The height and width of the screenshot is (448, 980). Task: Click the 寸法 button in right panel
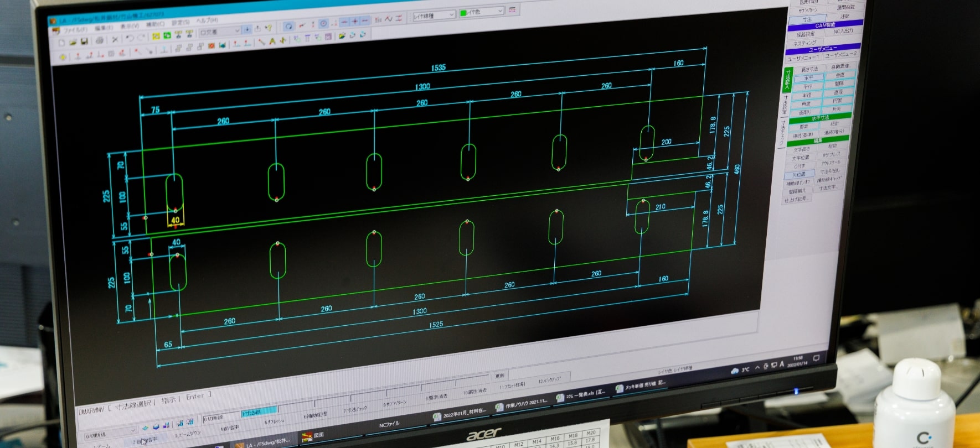807,19
